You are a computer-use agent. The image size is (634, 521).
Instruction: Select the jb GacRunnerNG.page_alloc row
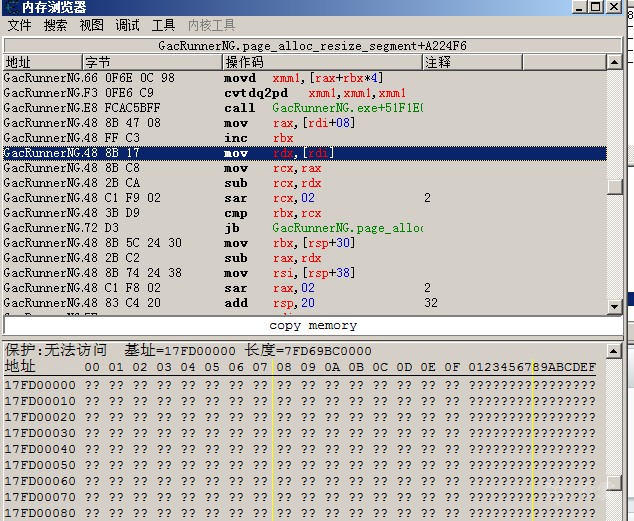pyautogui.click(x=305, y=228)
